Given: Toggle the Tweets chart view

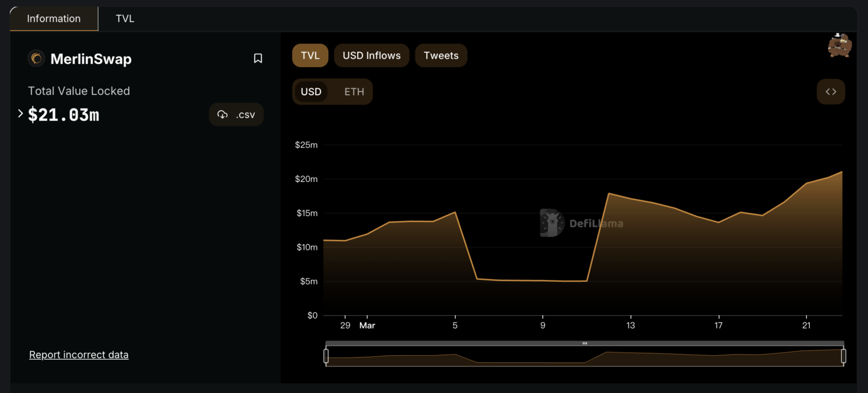Looking at the screenshot, I should (441, 55).
